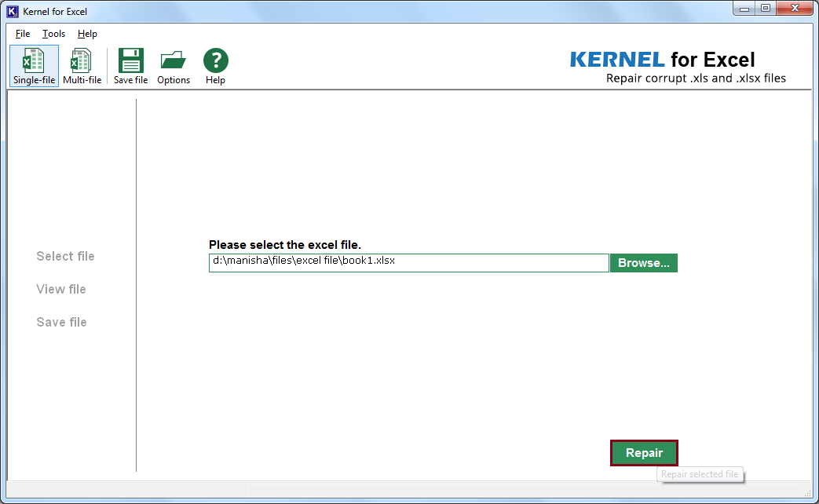
Task: Open the File menu
Action: [x=23, y=34]
